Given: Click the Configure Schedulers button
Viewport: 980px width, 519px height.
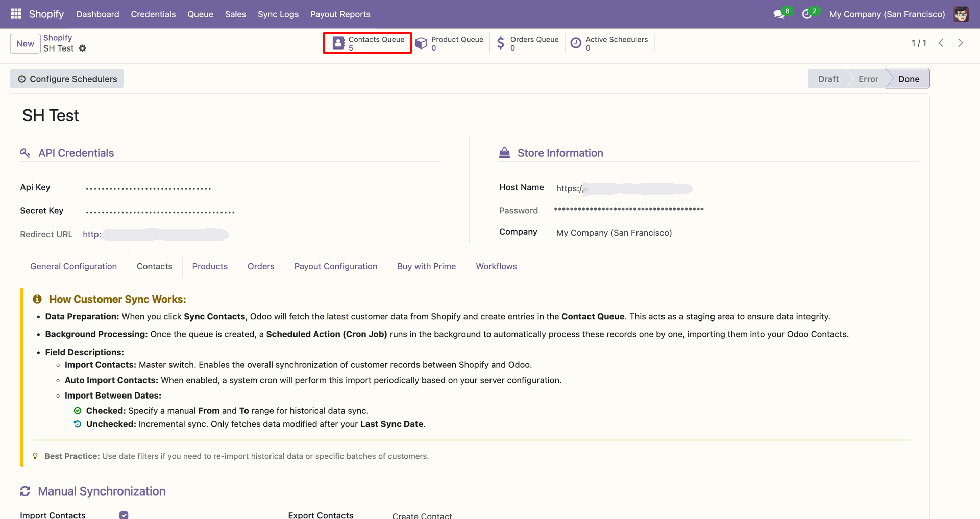Looking at the screenshot, I should tap(67, 79).
